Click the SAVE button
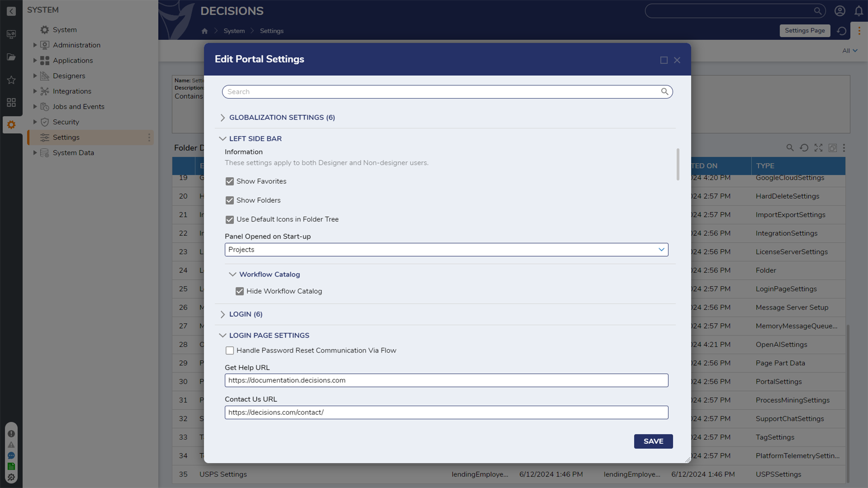The image size is (868, 488). pyautogui.click(x=653, y=441)
